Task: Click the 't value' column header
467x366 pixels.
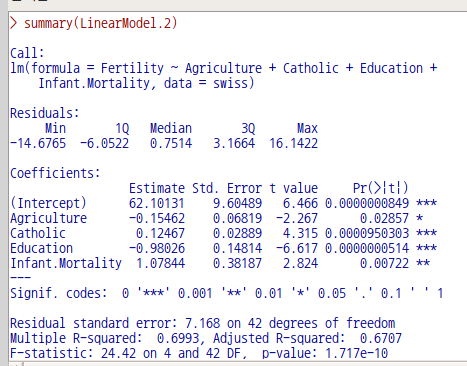Action: click(x=294, y=188)
